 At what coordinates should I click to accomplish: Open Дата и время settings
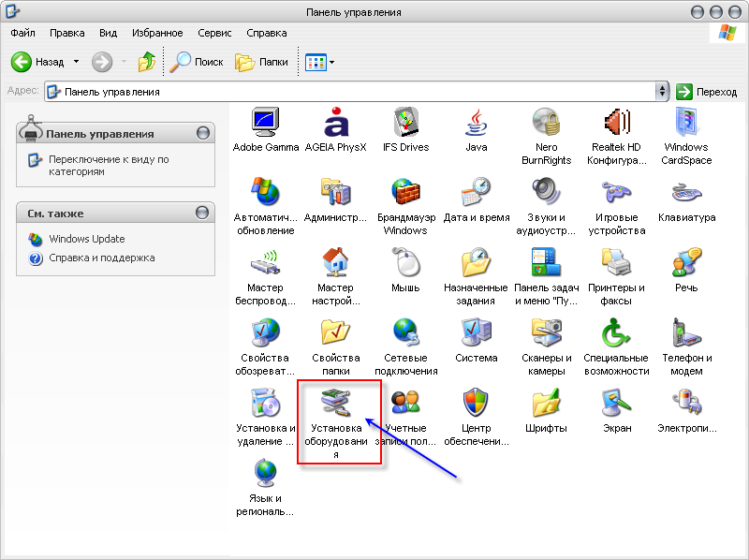click(477, 199)
